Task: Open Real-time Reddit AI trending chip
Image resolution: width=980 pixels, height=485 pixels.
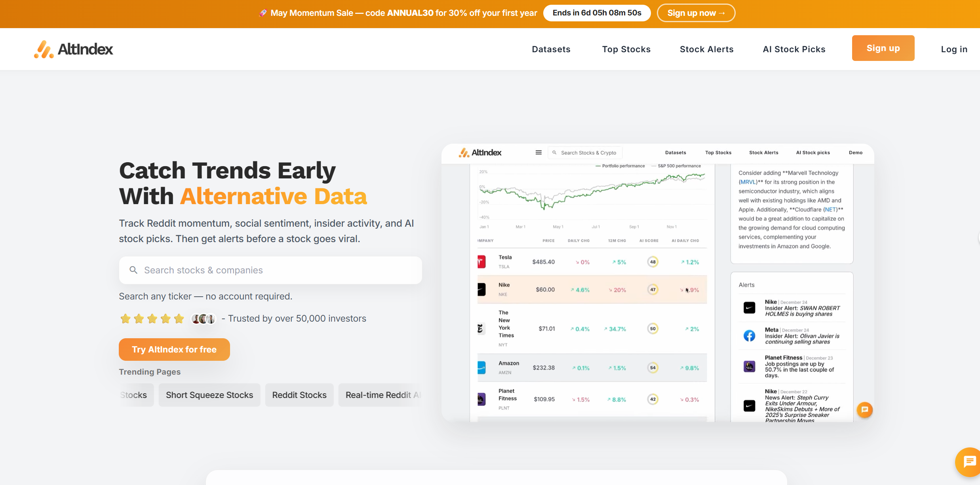Action: (x=381, y=395)
